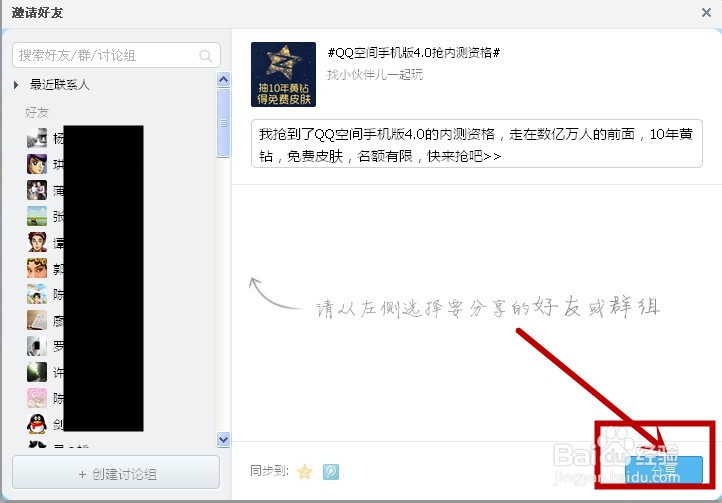Click the friend list scroll-down arrow
This screenshot has height=503, width=722.
pyautogui.click(x=223, y=439)
